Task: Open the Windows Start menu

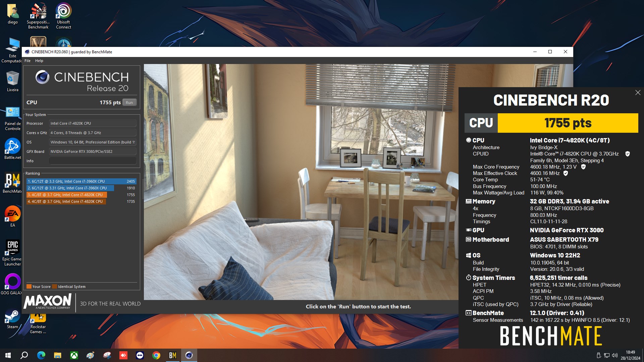Action: 8,355
